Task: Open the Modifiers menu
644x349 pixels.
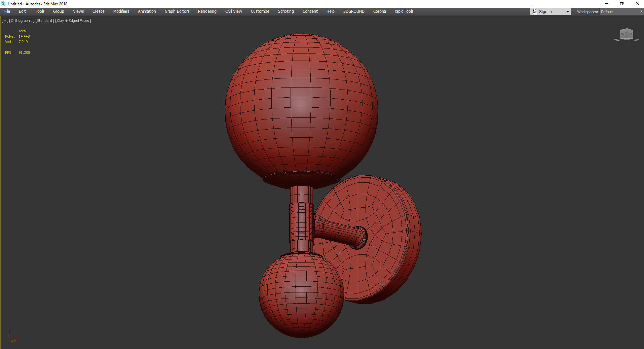Action: click(121, 11)
